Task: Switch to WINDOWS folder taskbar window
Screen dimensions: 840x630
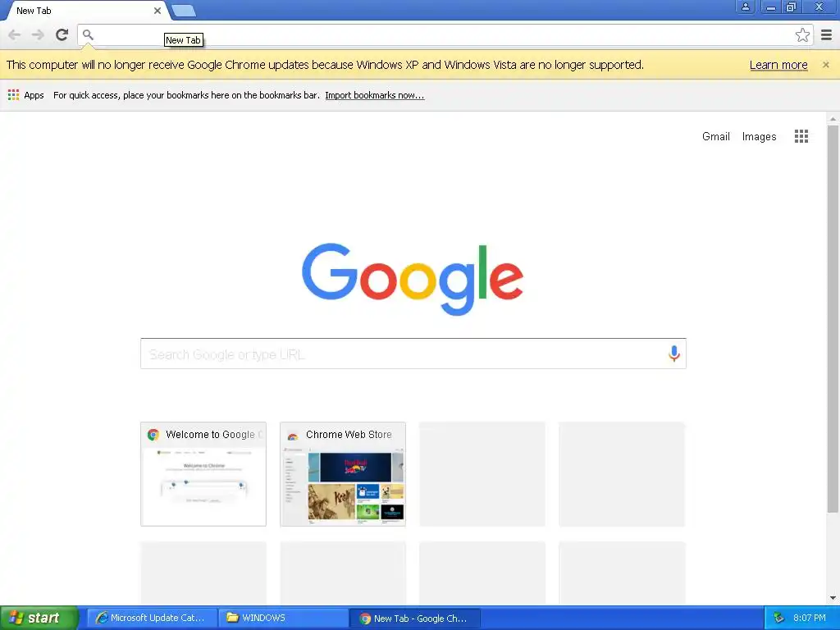Action: pyautogui.click(x=283, y=618)
